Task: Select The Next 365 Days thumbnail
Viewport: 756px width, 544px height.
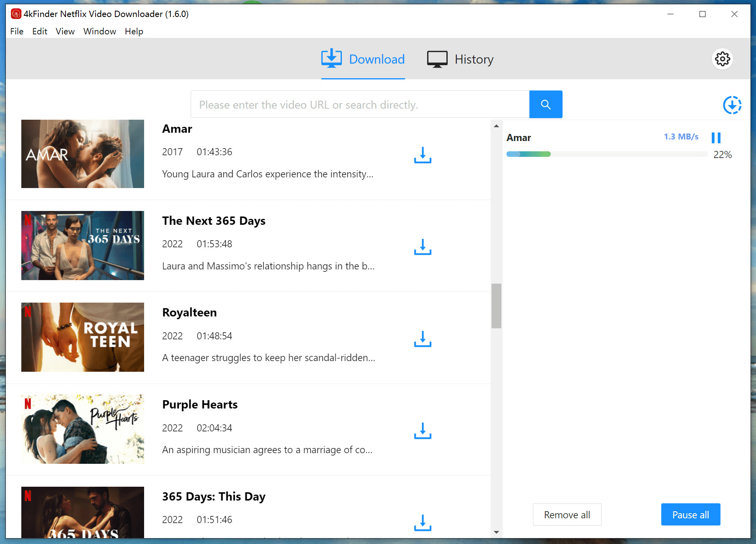Action: (83, 245)
